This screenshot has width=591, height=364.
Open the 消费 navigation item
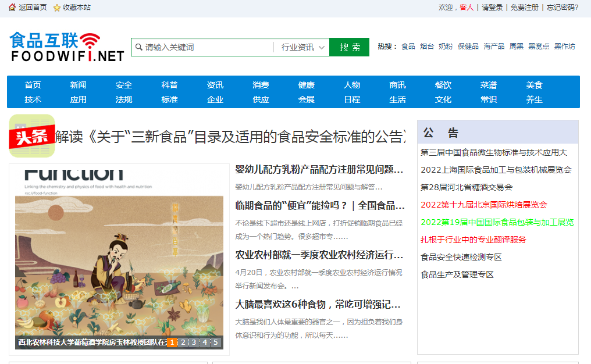point(261,85)
